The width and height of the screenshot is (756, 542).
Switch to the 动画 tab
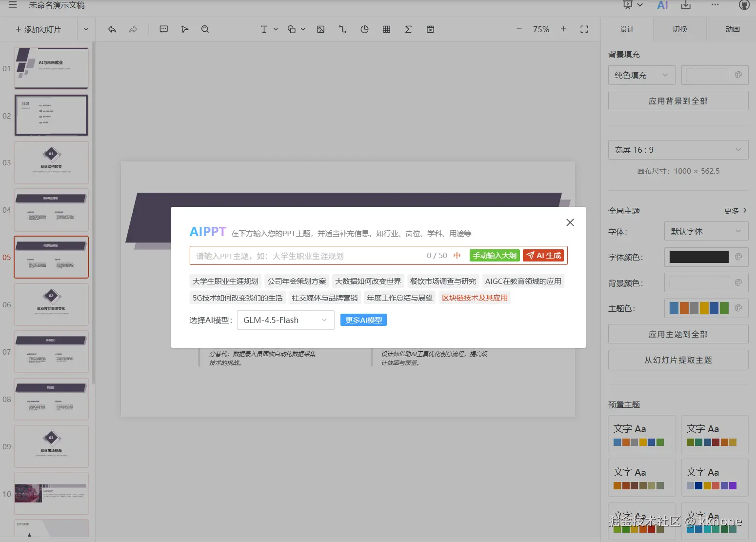[732, 29]
